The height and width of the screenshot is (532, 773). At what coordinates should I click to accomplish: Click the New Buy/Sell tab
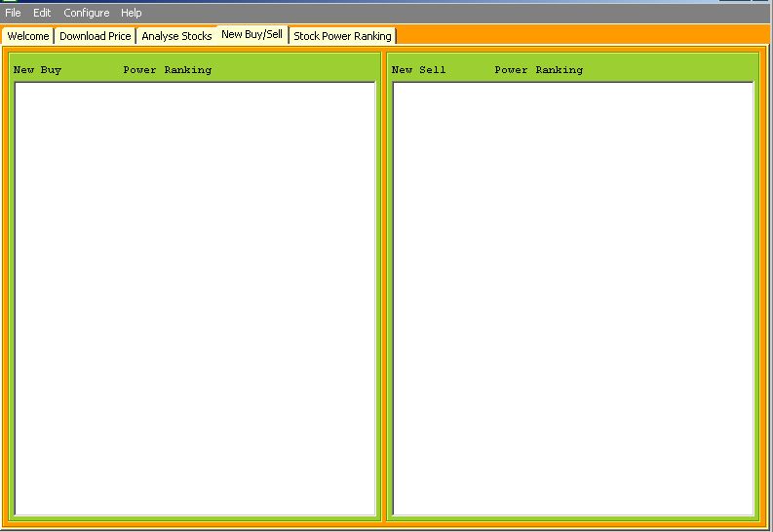pos(252,34)
